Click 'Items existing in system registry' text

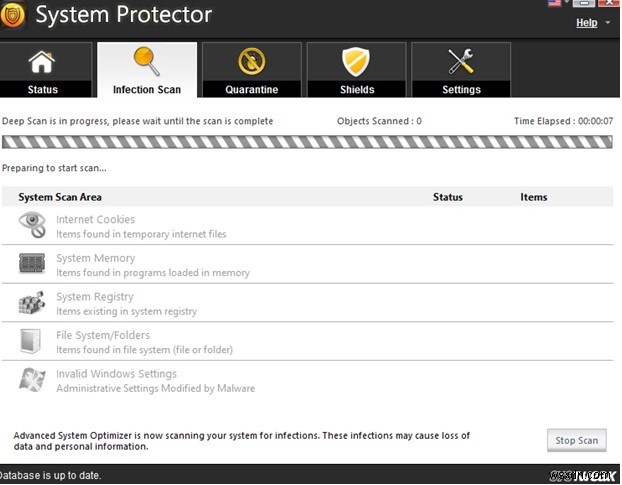click(127, 311)
